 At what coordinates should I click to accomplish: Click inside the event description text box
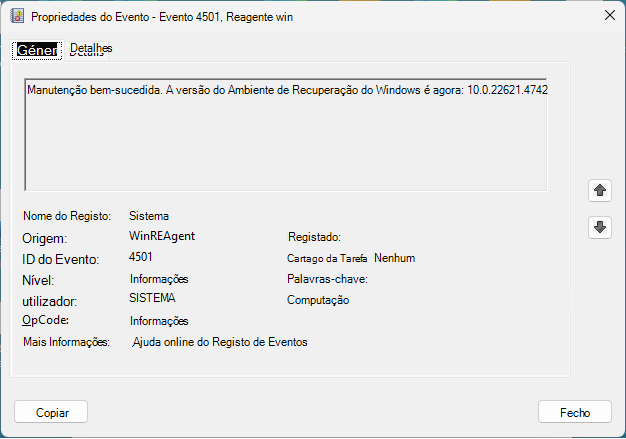(x=286, y=134)
